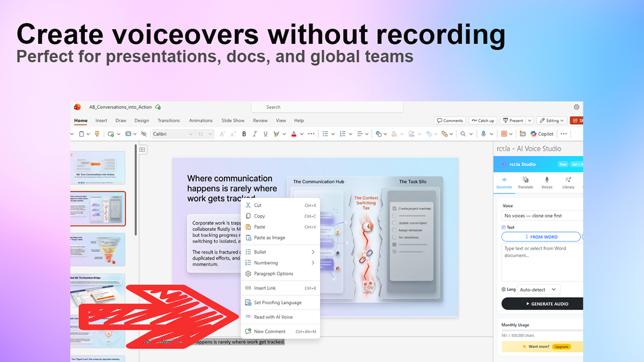Toggle Underline formatting
The image size is (644, 362).
pyautogui.click(x=266, y=134)
